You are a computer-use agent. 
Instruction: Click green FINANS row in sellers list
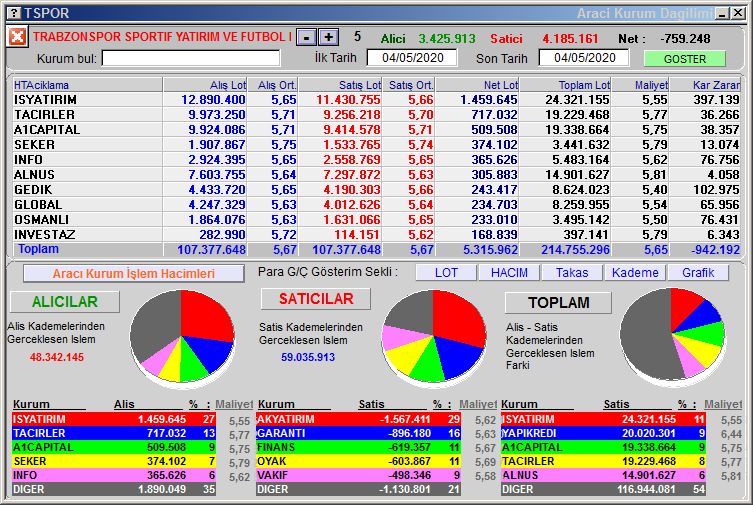coord(359,447)
